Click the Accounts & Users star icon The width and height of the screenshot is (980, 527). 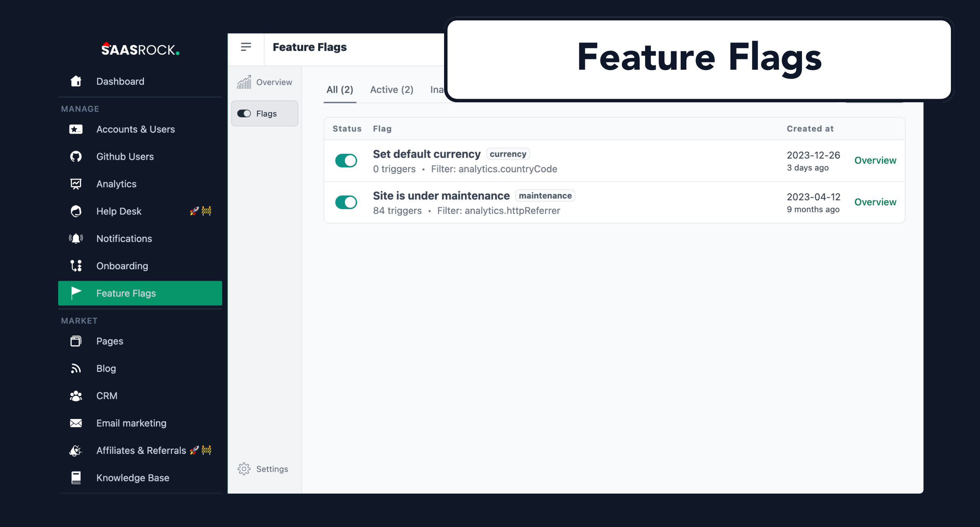pyautogui.click(x=76, y=129)
